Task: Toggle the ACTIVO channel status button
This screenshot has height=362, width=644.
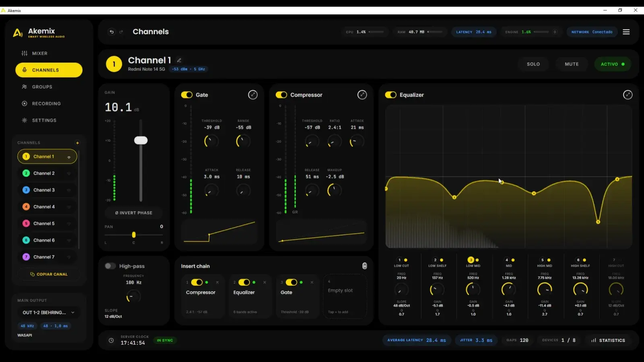Action: (613, 64)
